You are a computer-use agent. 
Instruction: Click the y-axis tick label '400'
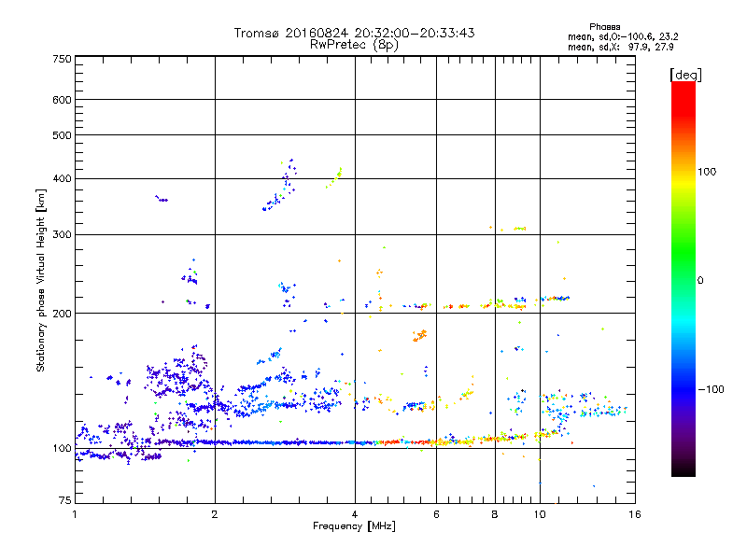click(62, 179)
